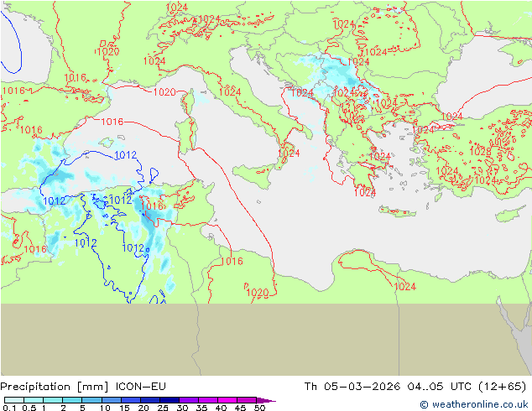The image size is (532, 411).
Task: Click the '30' legend value
Action: tap(182, 408)
